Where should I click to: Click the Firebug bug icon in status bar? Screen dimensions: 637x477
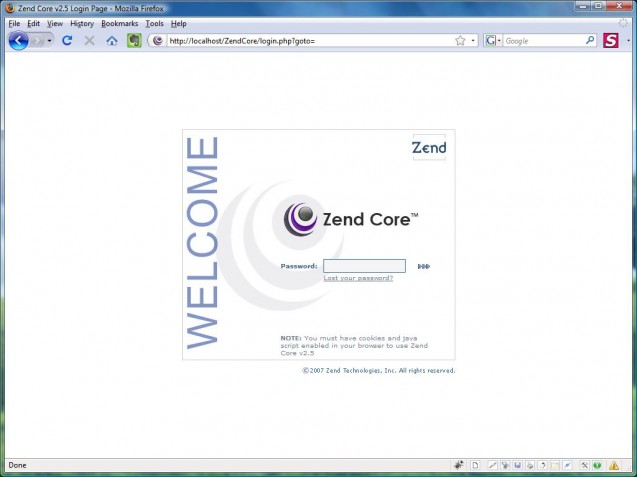(x=459, y=465)
